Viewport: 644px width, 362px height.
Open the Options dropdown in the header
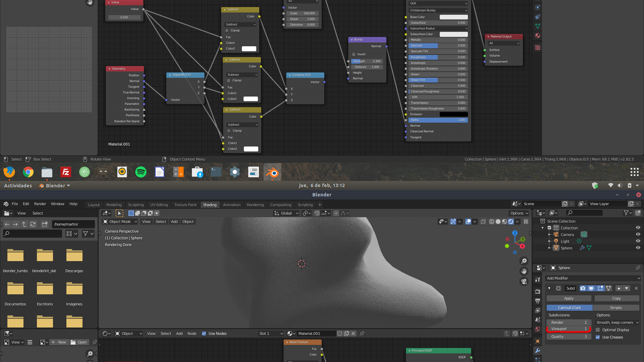(x=518, y=213)
